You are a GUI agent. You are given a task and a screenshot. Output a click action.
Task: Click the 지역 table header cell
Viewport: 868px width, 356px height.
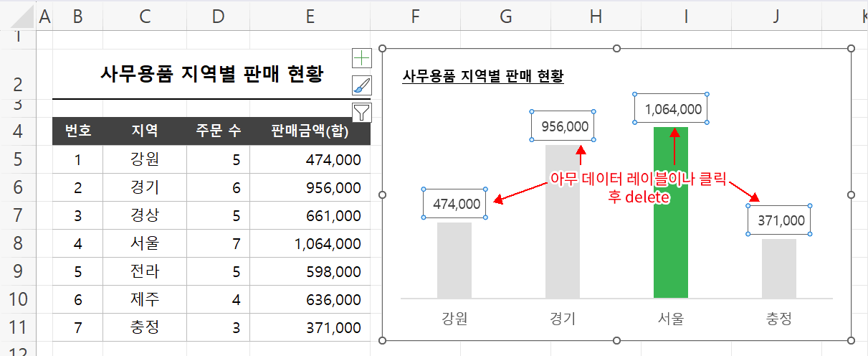(145, 131)
